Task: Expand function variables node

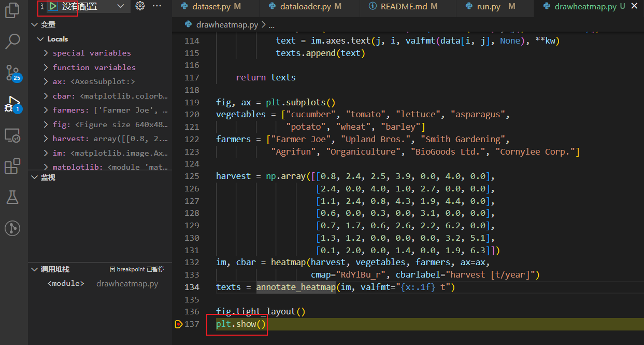Action: (46, 67)
